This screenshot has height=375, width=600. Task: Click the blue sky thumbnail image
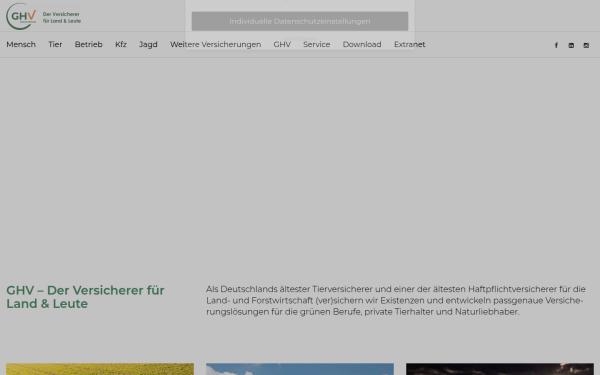click(x=300, y=369)
